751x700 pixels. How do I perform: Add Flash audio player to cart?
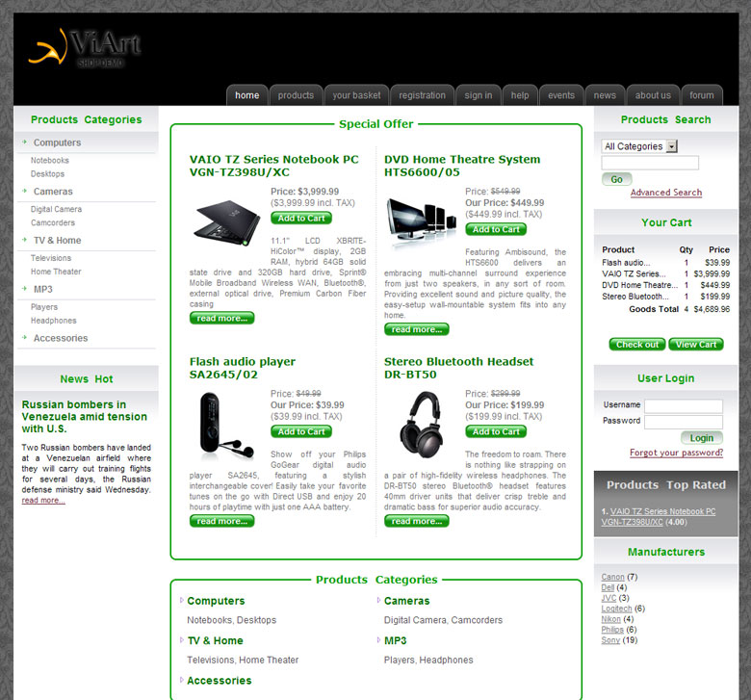click(301, 431)
